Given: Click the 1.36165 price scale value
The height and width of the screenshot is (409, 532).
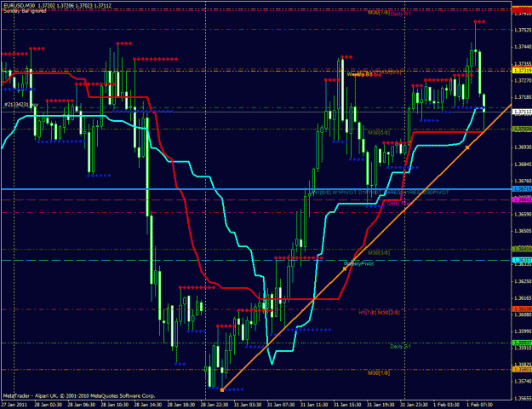Looking at the screenshot, I should pyautogui.click(x=523, y=298).
